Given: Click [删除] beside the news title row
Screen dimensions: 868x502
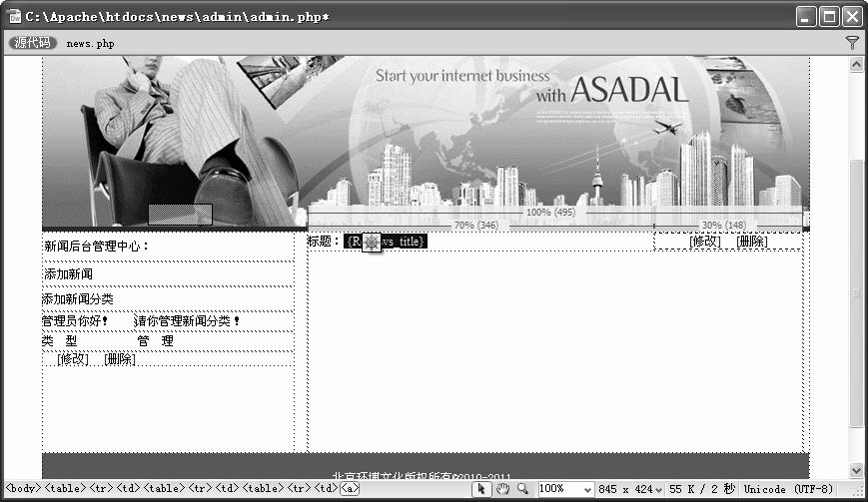Looking at the screenshot, I should coord(752,242).
